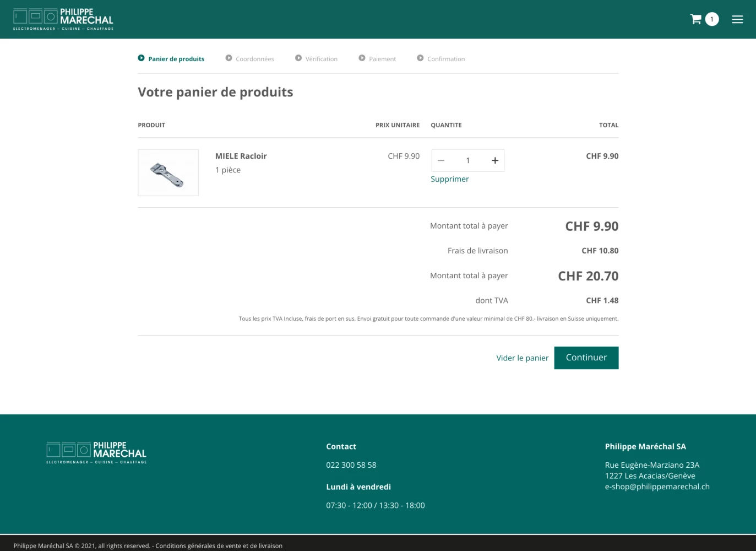The height and width of the screenshot is (551, 756).
Task: Select the Panier de produits step
Action: 176,59
